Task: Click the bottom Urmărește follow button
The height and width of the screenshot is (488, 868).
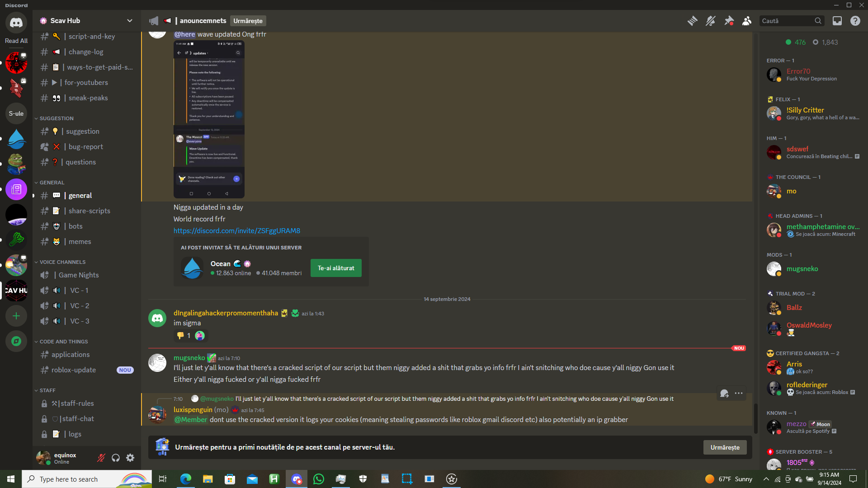Action: 725,447
